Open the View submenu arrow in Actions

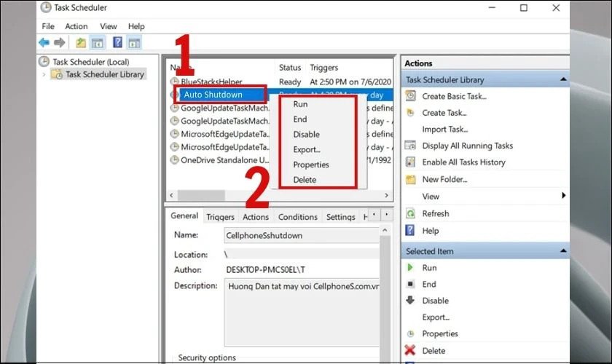point(563,196)
